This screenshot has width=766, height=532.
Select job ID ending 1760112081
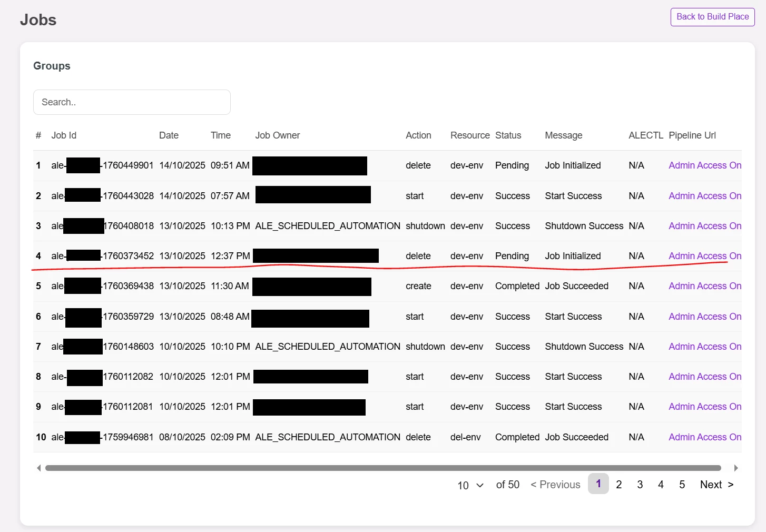point(102,407)
